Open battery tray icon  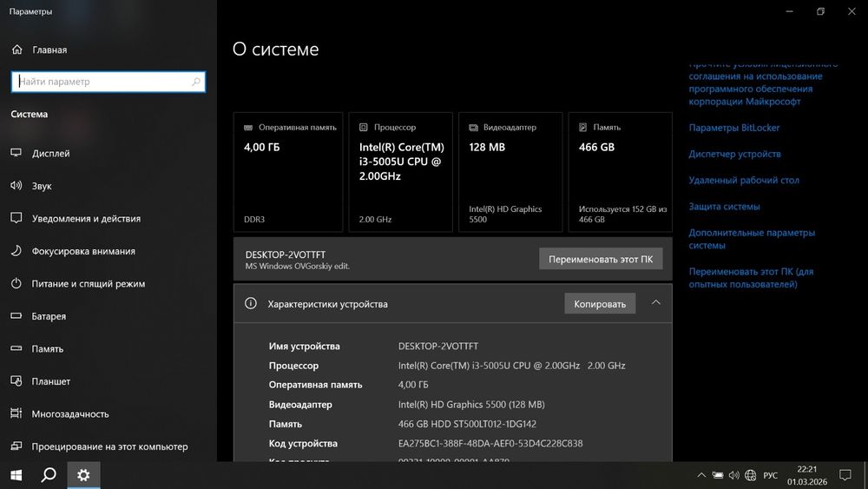[718, 475]
